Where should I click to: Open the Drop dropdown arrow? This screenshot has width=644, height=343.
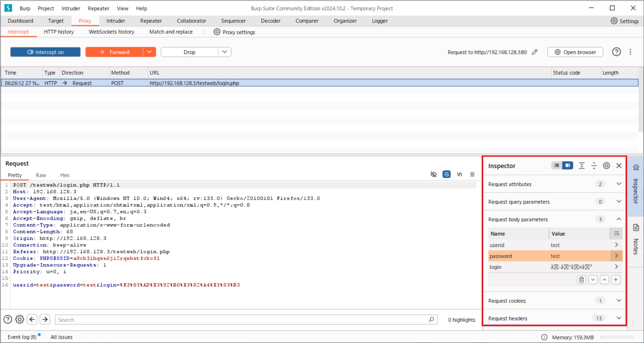(x=225, y=52)
